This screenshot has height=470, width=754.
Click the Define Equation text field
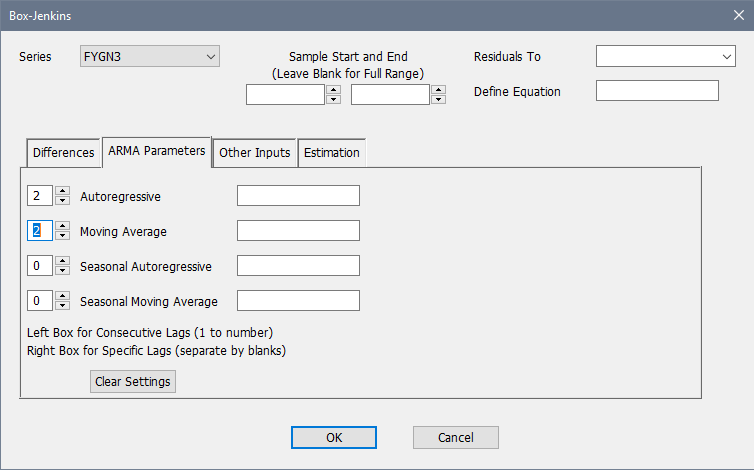click(657, 91)
